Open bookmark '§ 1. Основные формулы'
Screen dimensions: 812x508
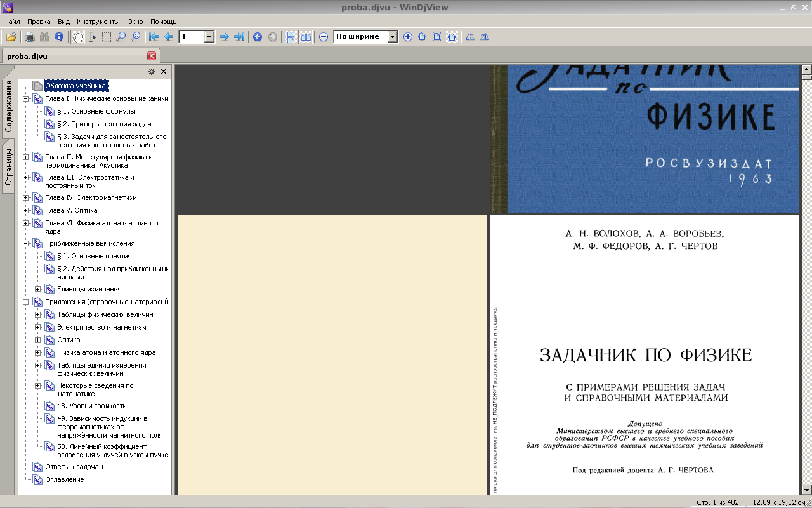tap(96, 111)
